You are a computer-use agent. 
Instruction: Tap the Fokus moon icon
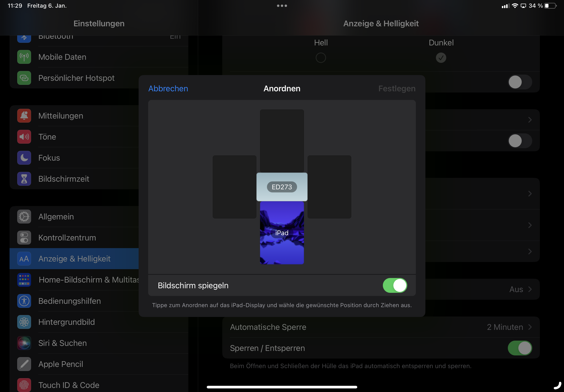click(24, 158)
